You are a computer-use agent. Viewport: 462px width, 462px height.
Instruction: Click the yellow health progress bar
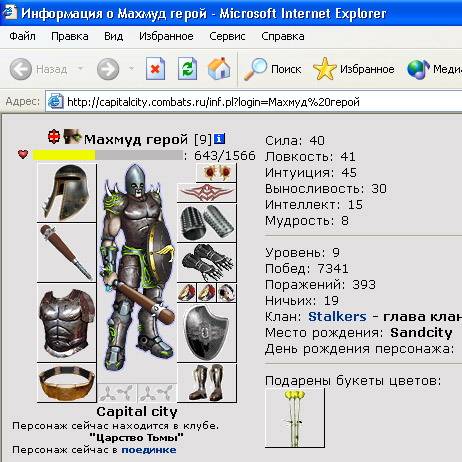pyautogui.click(x=108, y=155)
